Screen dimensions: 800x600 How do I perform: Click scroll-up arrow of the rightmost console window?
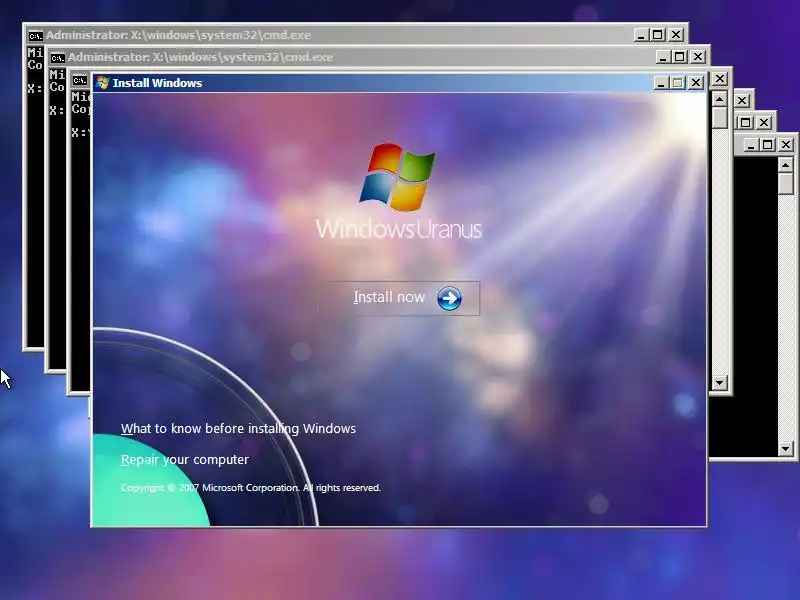pos(786,165)
